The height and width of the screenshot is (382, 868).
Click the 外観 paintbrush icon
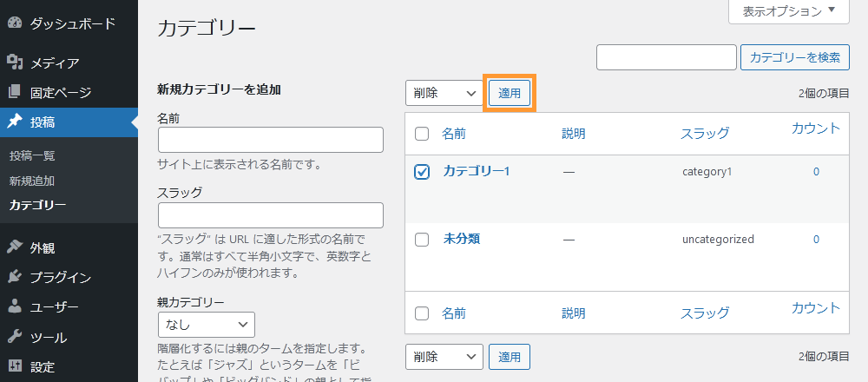(x=15, y=247)
